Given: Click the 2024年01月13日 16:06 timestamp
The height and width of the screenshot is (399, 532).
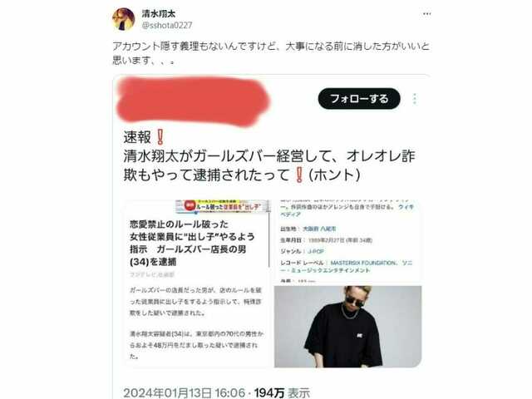Looking at the screenshot, I should tap(184, 393).
